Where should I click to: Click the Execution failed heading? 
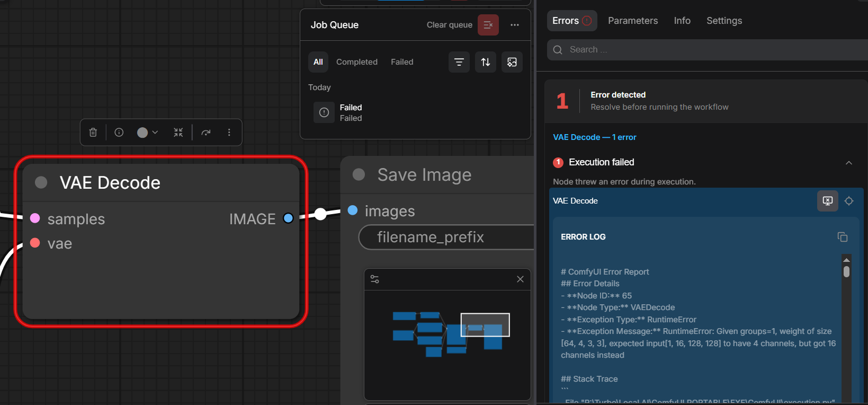(602, 162)
